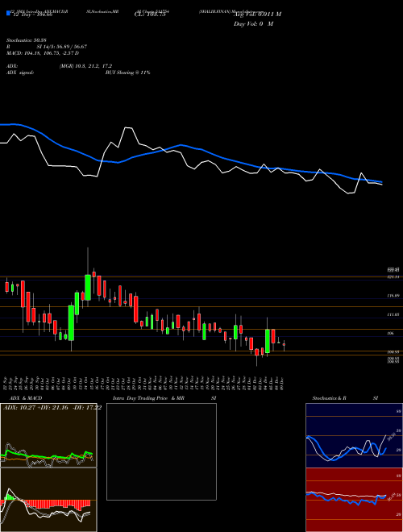Click the tallest green candlestick in mid October

71,323
